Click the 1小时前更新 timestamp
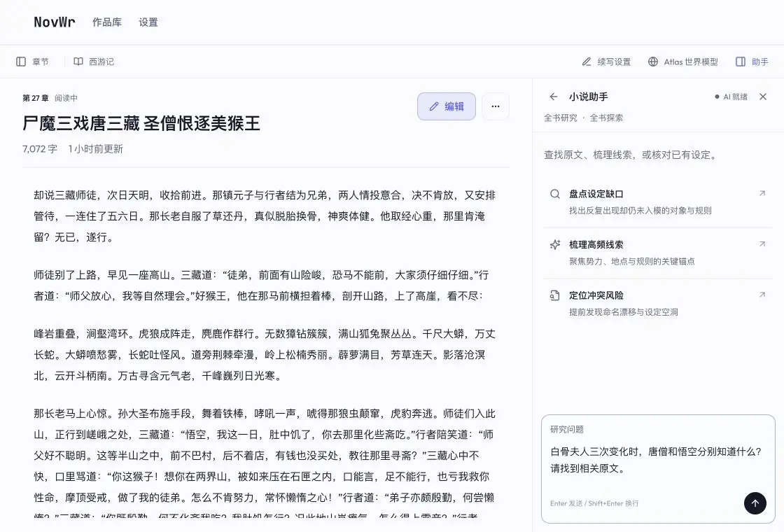 (x=95, y=149)
